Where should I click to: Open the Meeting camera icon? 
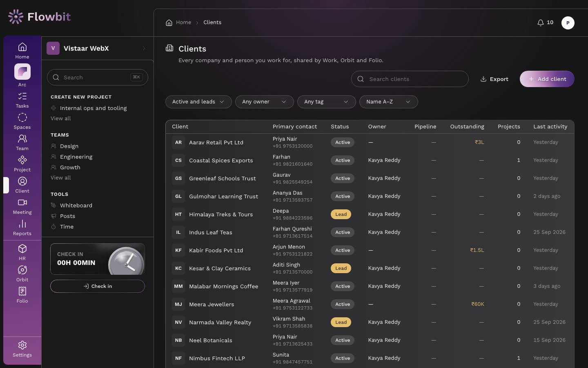[x=22, y=202]
